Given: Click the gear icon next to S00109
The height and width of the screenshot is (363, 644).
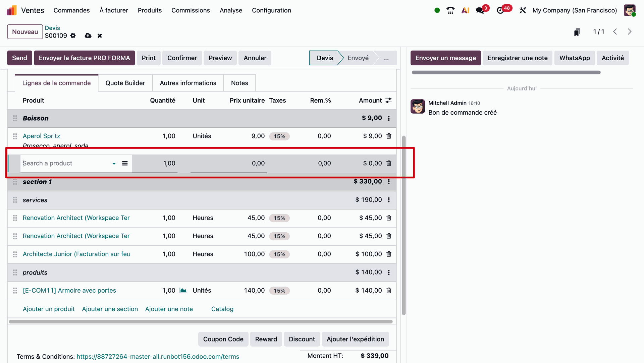Looking at the screenshot, I should (x=73, y=36).
